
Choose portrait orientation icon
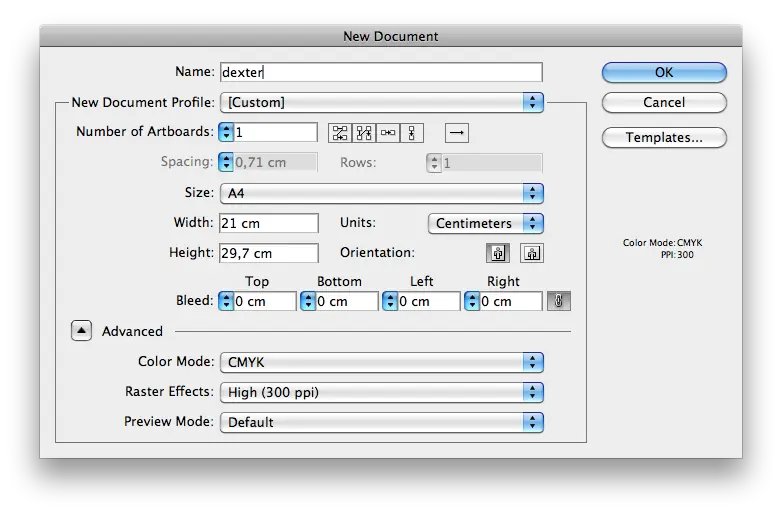pyautogui.click(x=498, y=253)
